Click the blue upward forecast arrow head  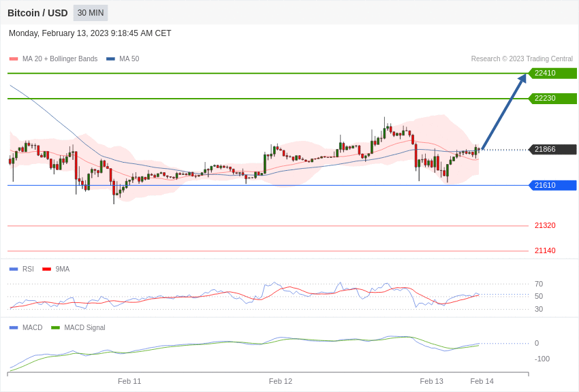coord(522,78)
